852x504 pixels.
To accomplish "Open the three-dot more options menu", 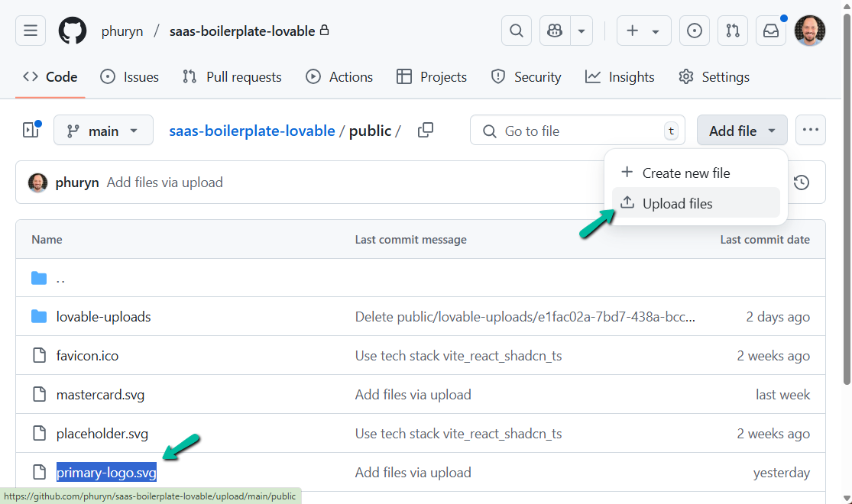I will [x=810, y=130].
